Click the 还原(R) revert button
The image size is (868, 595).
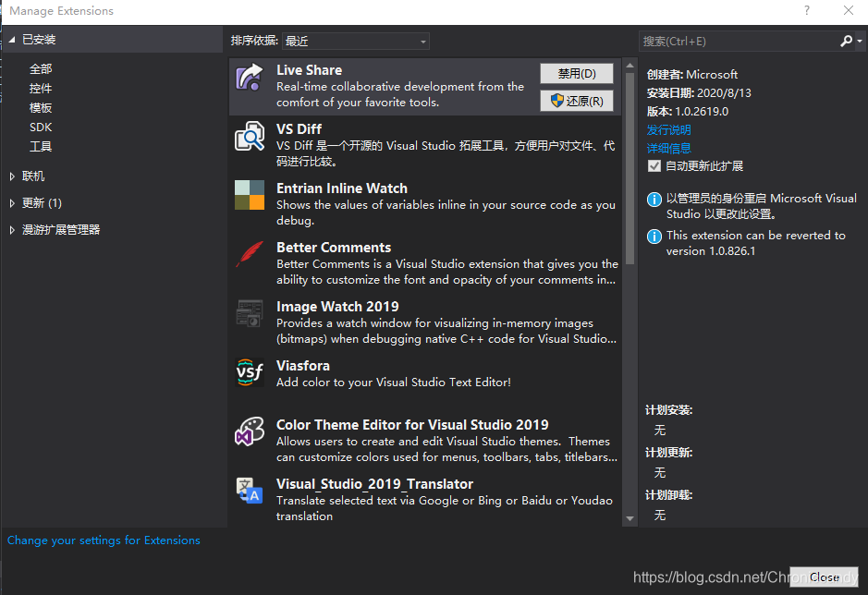576,101
